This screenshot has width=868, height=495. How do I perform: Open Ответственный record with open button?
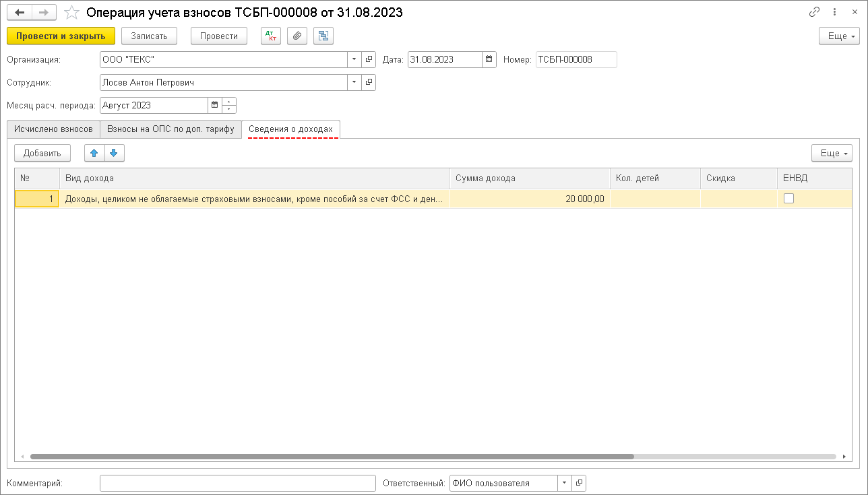pos(579,483)
